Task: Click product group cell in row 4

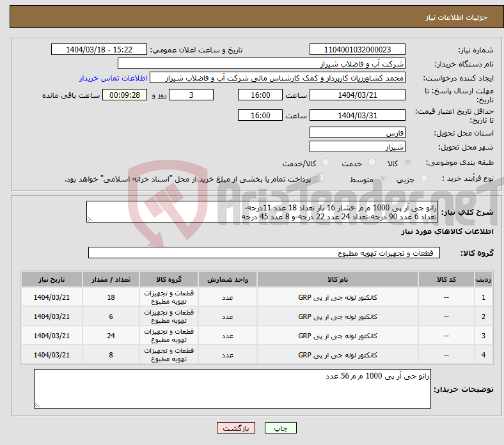Action: [169, 355]
